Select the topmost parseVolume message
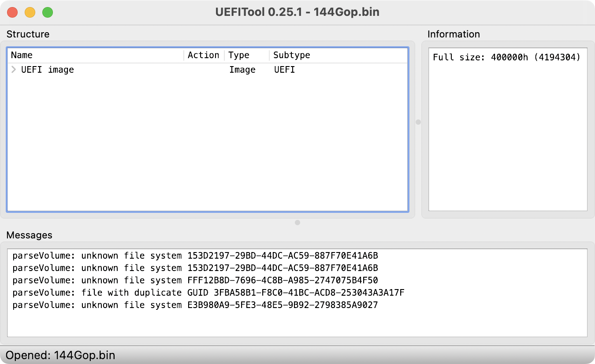 (195, 256)
